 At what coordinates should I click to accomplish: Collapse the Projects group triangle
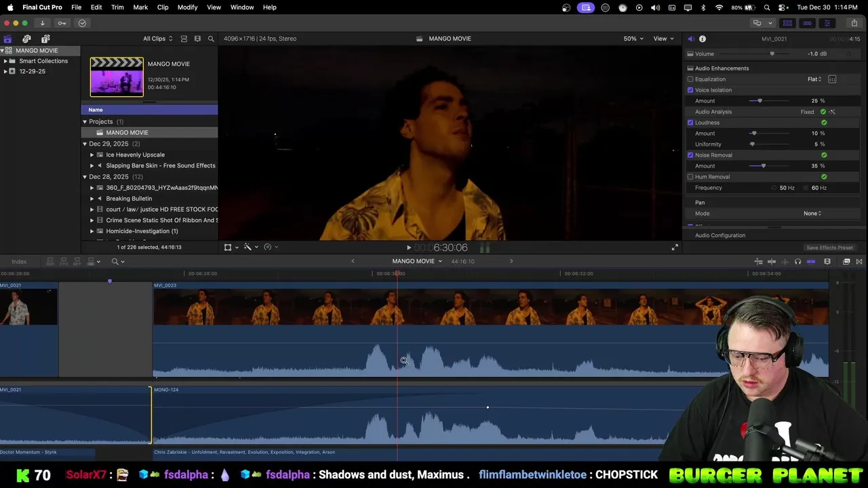tap(85, 122)
